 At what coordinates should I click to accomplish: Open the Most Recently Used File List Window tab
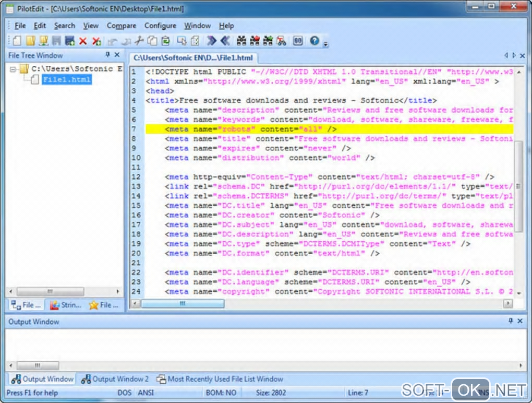(219, 379)
